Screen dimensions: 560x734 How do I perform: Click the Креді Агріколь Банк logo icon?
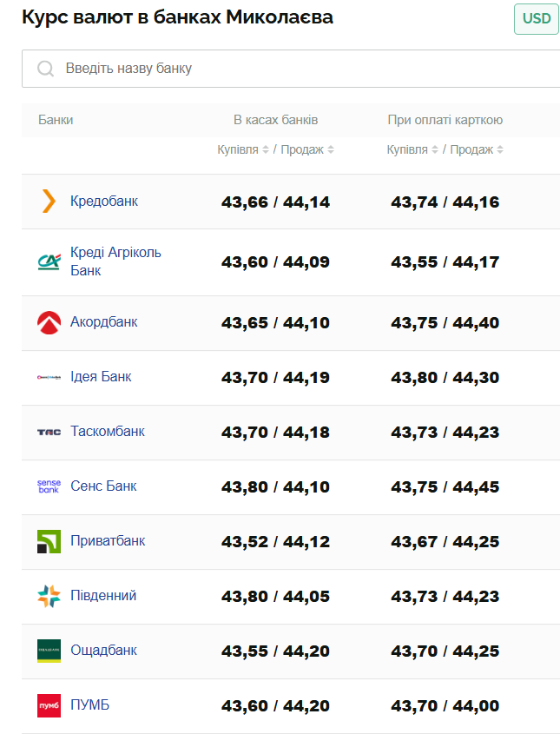[49, 261]
